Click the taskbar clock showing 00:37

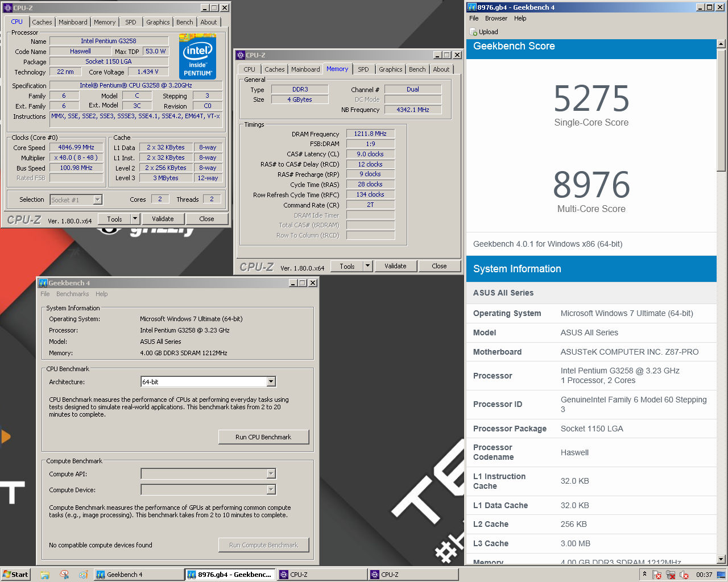pyautogui.click(x=704, y=575)
